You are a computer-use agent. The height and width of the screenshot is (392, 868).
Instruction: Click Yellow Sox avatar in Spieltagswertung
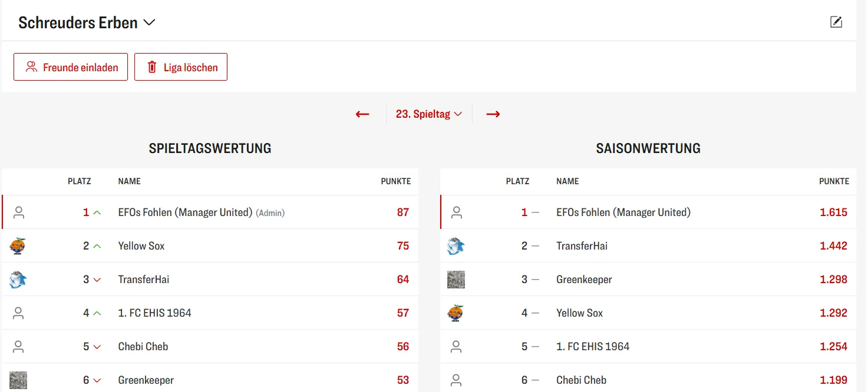tap(18, 246)
